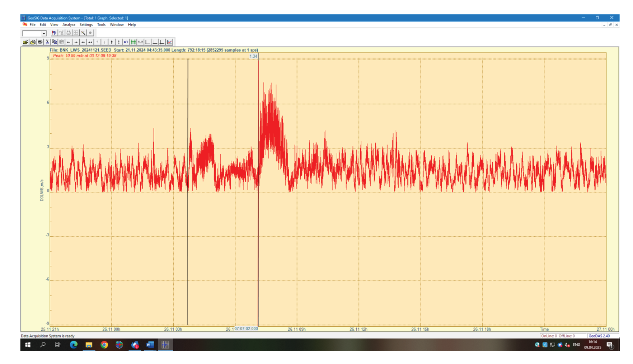Click the black vertical marker line on graph
This screenshot has width=633, height=364.
point(187,251)
